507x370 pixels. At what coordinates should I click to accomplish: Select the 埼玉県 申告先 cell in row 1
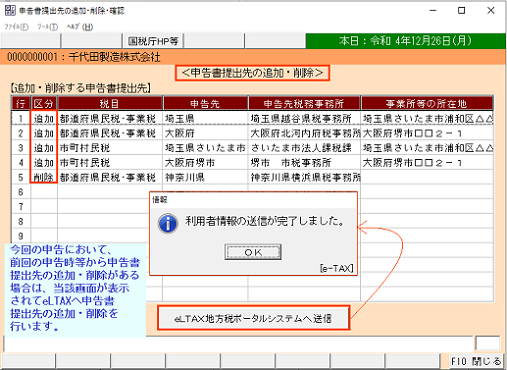205,118
